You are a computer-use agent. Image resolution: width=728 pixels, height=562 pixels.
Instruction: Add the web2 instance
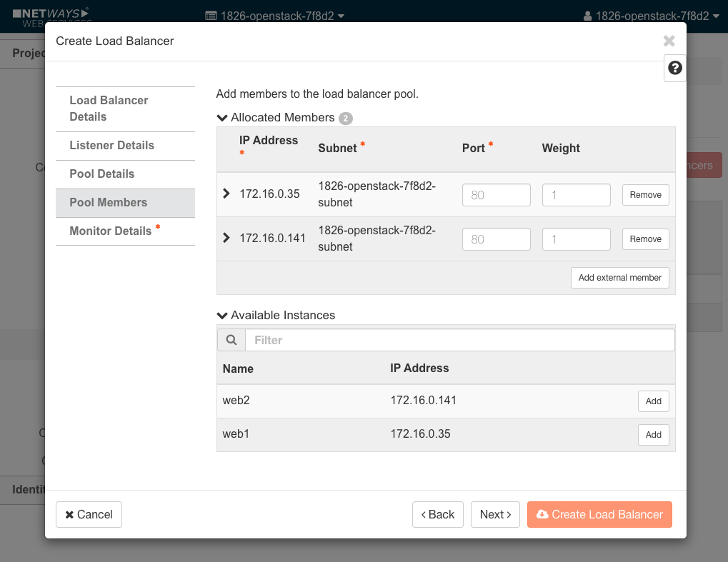(x=653, y=401)
